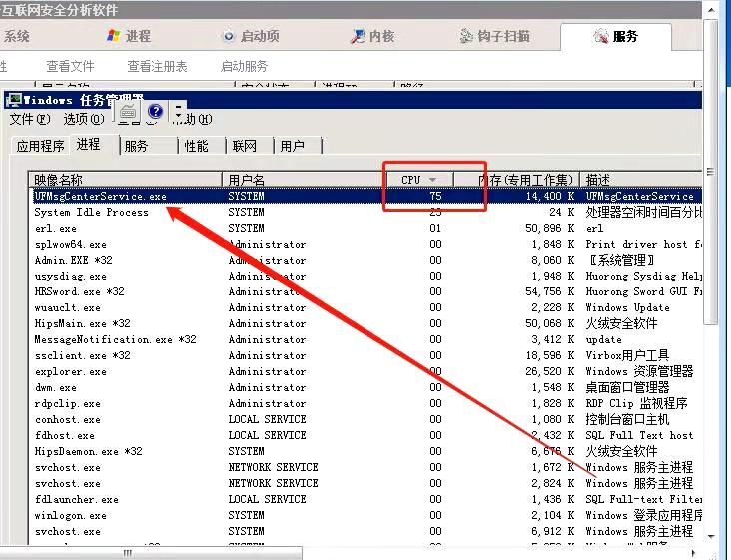Screen dimensions: 731x560
Task: Select the erl.exe process
Action: [x=365, y=229]
